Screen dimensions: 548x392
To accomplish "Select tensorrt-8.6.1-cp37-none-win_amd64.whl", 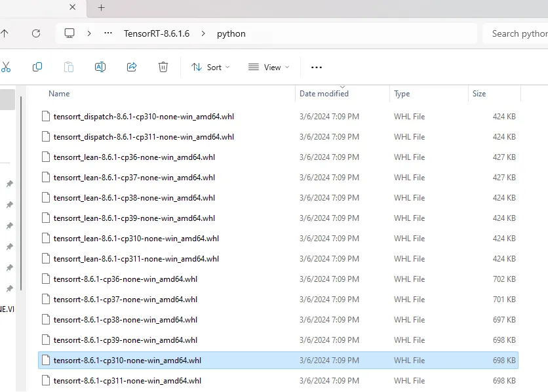I will click(x=278, y=299).
